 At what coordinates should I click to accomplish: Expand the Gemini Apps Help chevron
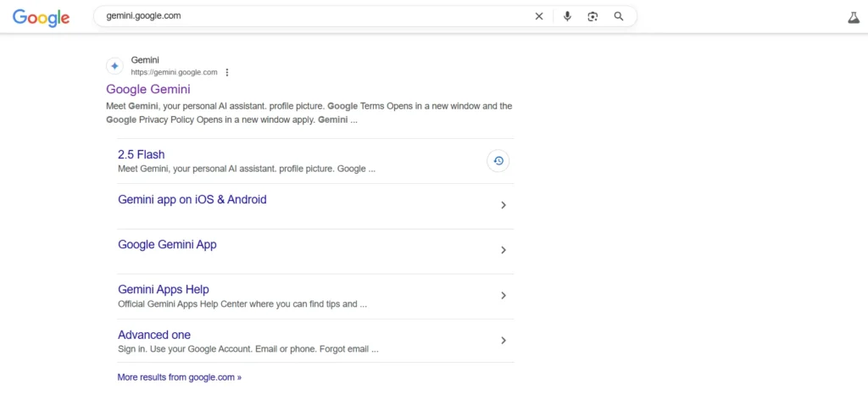504,296
